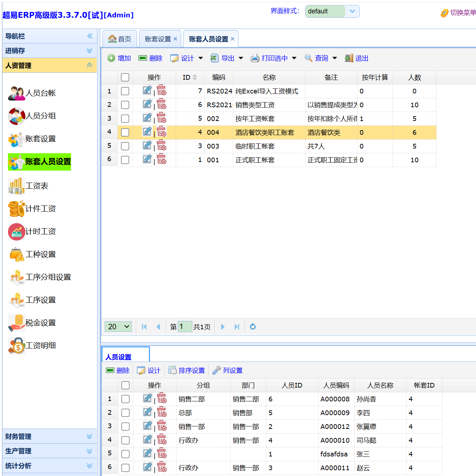Go to the 首页 tab
Screen dimensions: 476x476
point(120,39)
